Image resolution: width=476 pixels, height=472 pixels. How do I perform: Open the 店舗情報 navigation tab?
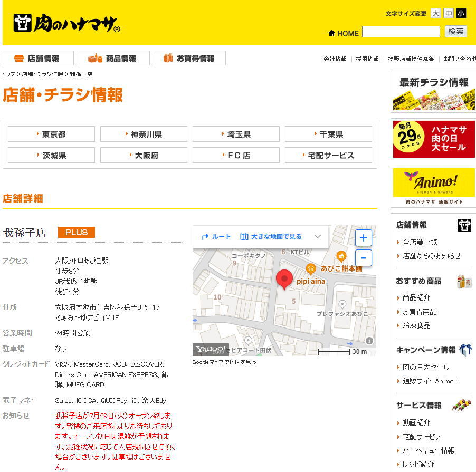coord(38,58)
